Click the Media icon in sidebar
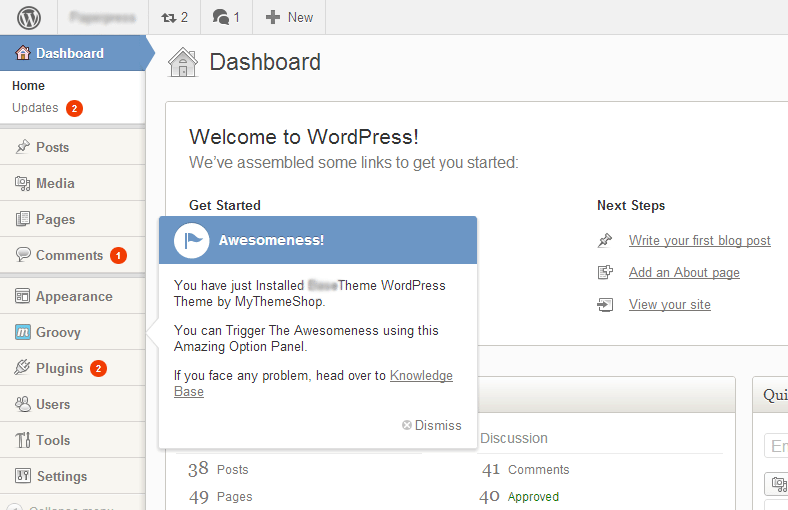This screenshot has height=510, width=788. 23,183
